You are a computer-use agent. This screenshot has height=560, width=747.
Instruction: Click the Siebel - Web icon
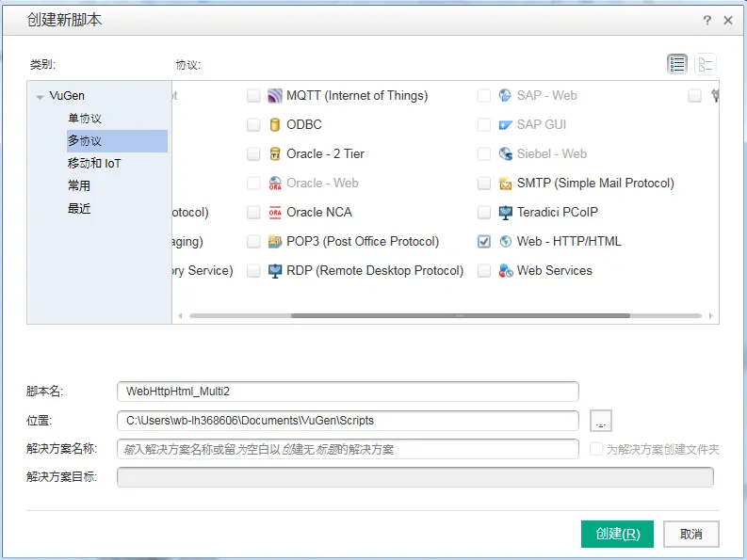coord(505,153)
